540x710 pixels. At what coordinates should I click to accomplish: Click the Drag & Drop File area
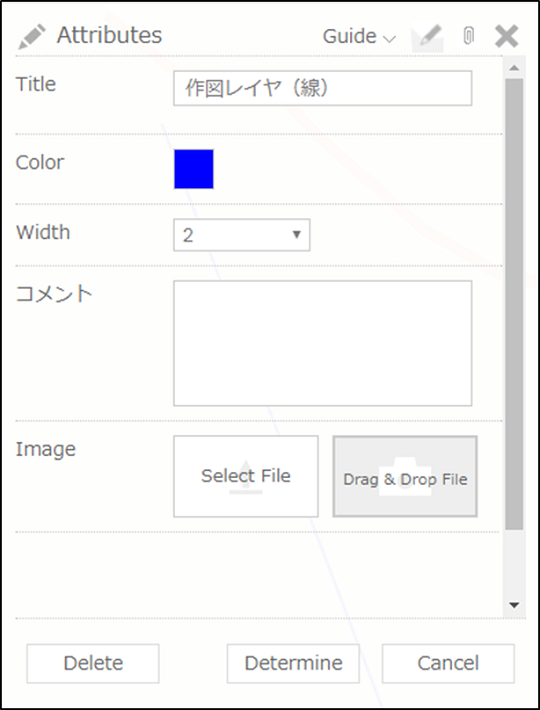tap(405, 476)
